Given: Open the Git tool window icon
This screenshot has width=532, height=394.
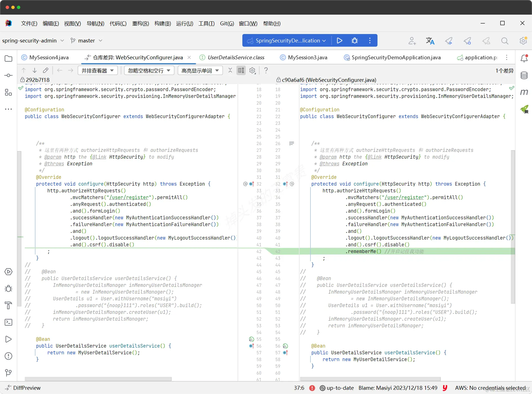Looking at the screenshot, I should (x=8, y=373).
